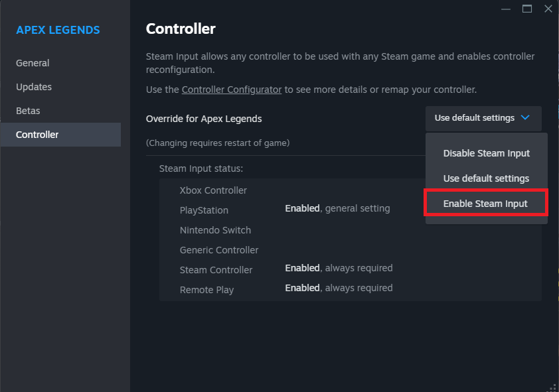Open the General settings tab
559x392 pixels.
coord(33,63)
